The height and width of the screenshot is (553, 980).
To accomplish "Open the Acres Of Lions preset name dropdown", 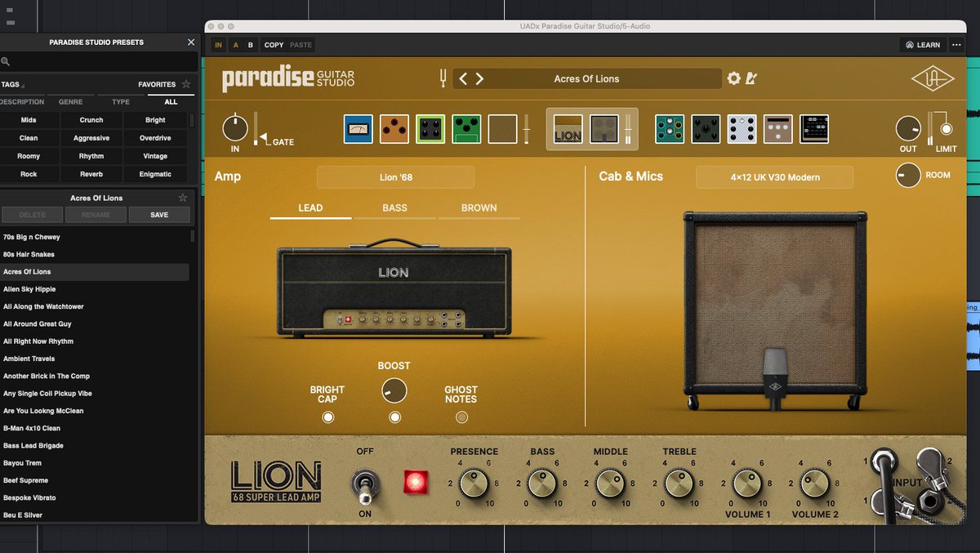I will 587,78.
